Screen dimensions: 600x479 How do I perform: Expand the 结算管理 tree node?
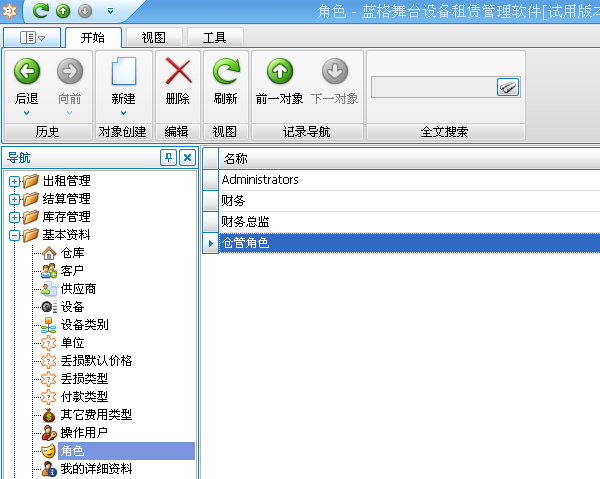14,199
